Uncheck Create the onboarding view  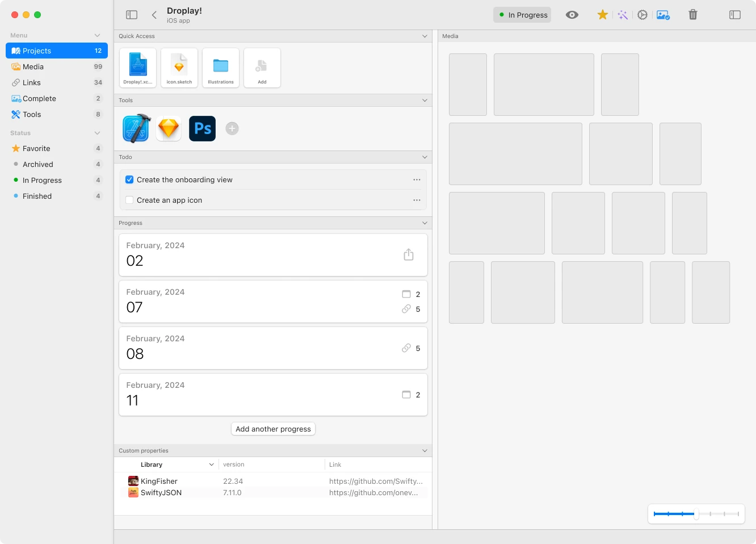coord(129,180)
